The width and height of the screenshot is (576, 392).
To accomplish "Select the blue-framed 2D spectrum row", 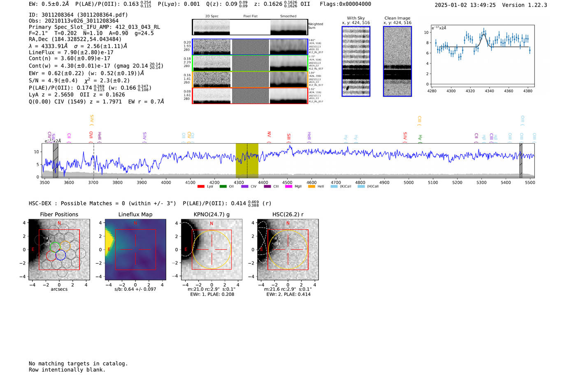I will click(250, 47).
